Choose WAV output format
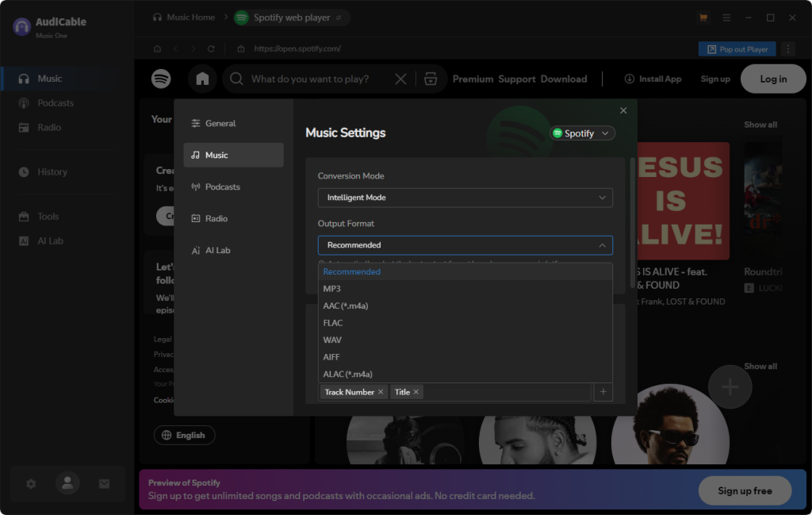Image resolution: width=812 pixels, height=515 pixels. (465, 340)
